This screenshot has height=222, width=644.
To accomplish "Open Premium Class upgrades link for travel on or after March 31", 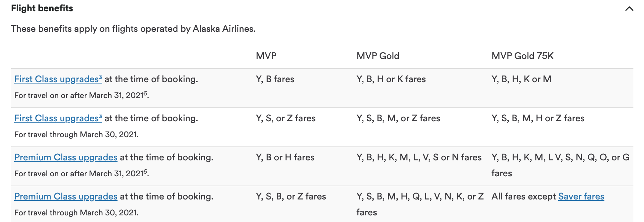I will (66, 157).
